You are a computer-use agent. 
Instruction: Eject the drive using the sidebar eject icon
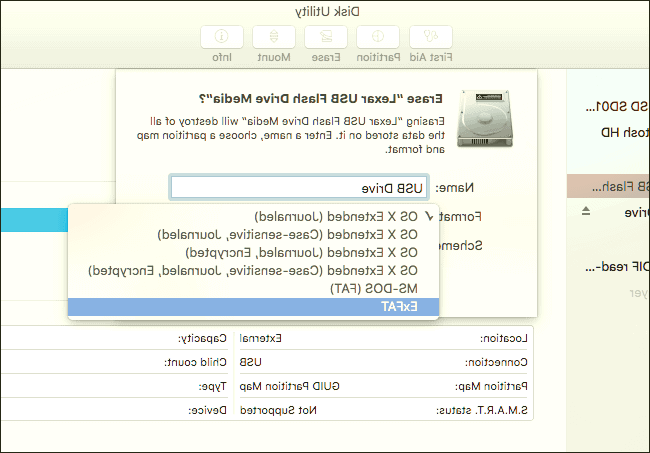click(x=586, y=212)
